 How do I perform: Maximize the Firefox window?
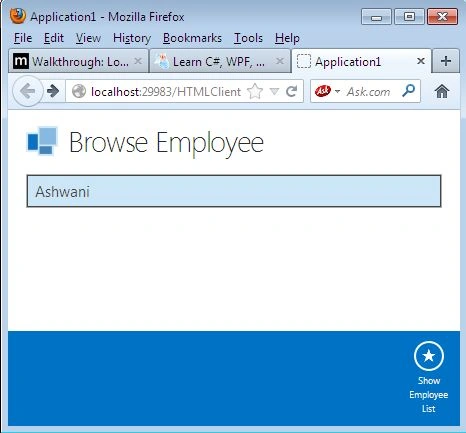tap(410, 17)
